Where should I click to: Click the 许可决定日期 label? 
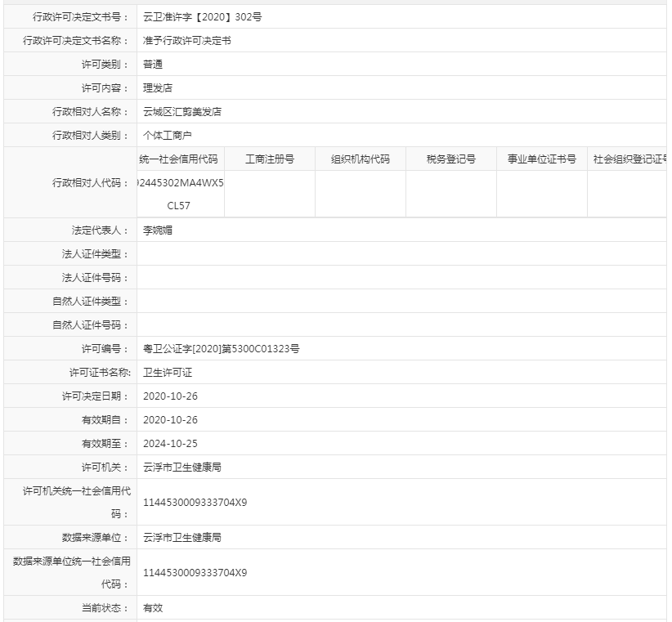coord(96,396)
